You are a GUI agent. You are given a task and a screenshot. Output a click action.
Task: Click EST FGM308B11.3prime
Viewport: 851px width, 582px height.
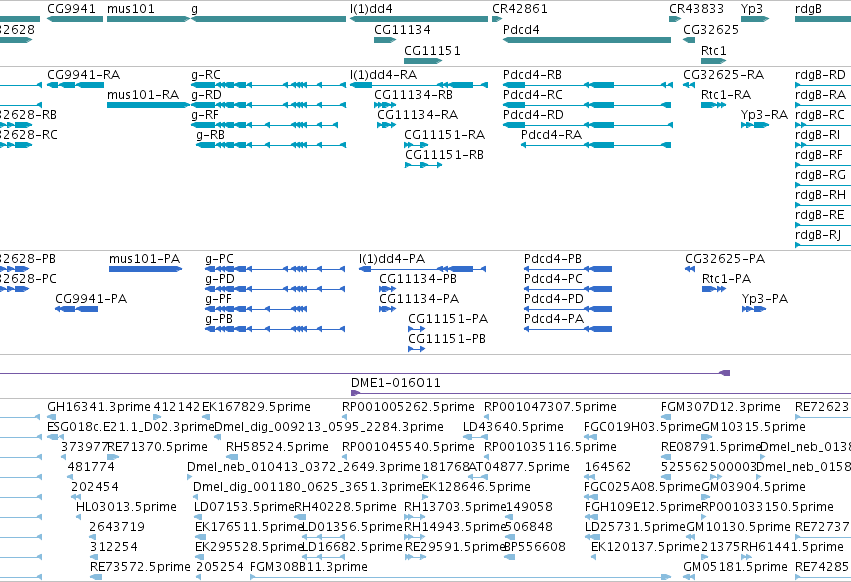click(x=309, y=567)
